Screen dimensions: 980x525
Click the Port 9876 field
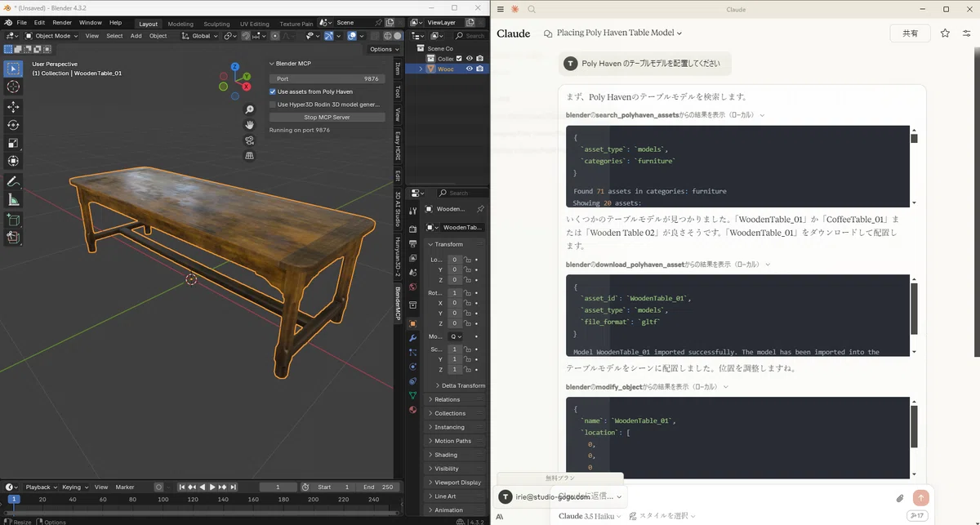point(327,78)
